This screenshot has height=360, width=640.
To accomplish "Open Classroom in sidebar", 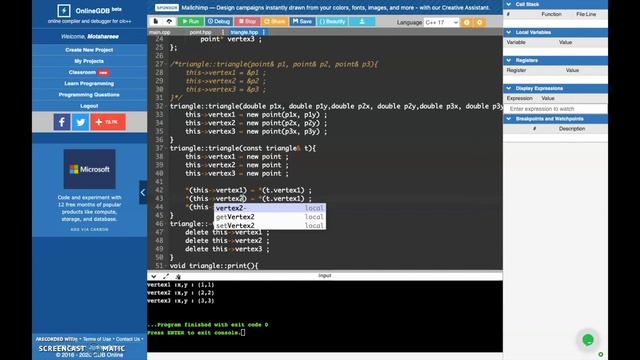I will tap(82, 72).
